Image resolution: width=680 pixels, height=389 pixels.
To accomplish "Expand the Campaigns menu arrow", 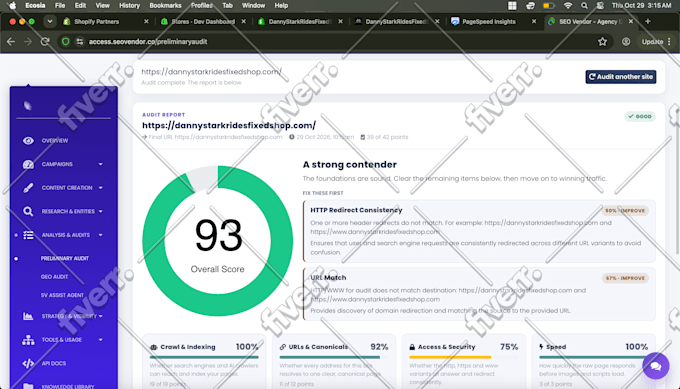I will click(x=101, y=164).
